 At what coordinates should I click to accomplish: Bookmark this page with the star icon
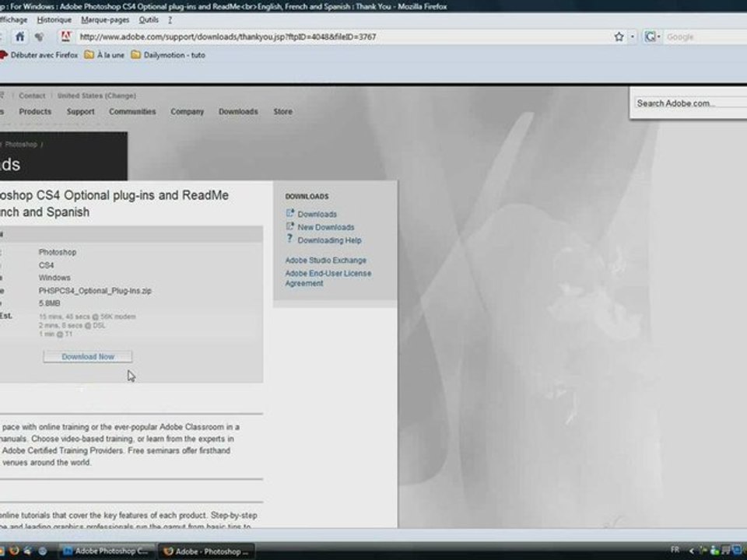(619, 37)
